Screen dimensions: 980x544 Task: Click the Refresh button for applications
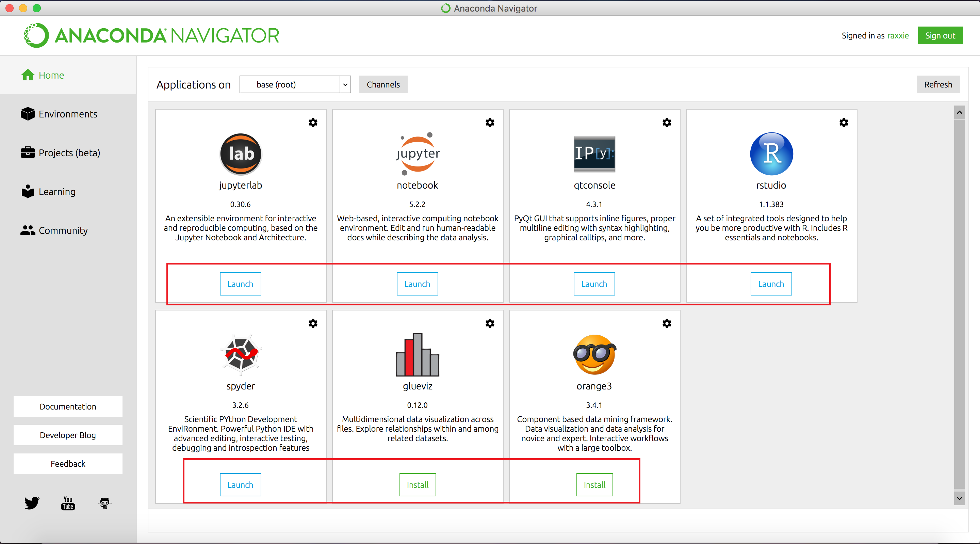(938, 84)
